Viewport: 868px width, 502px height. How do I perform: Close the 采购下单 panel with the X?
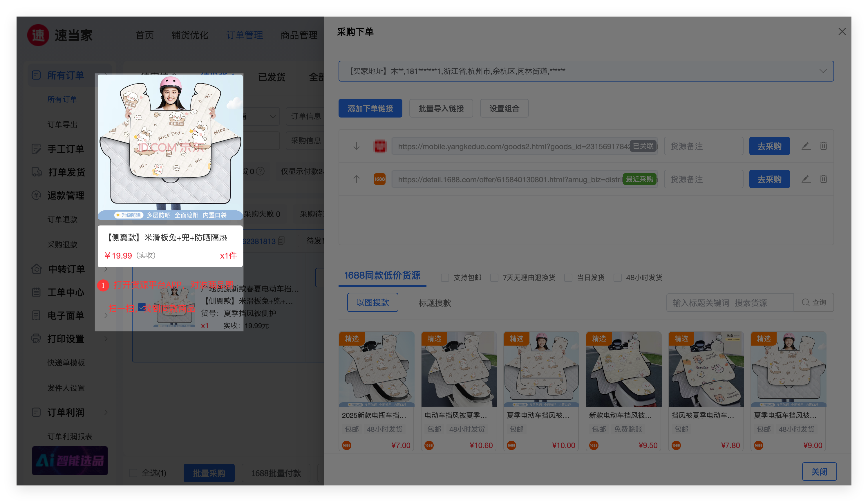click(842, 32)
